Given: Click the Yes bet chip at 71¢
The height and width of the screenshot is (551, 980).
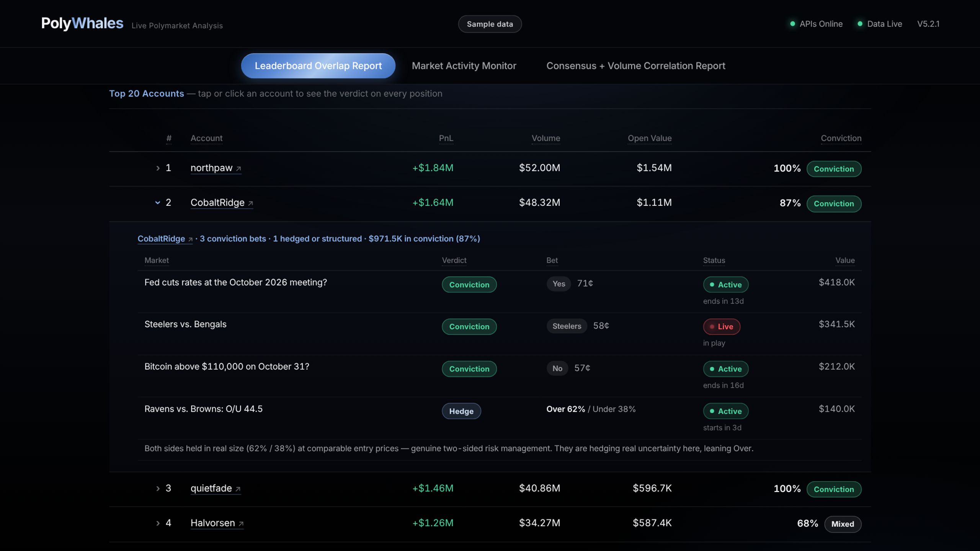Looking at the screenshot, I should tap(559, 284).
